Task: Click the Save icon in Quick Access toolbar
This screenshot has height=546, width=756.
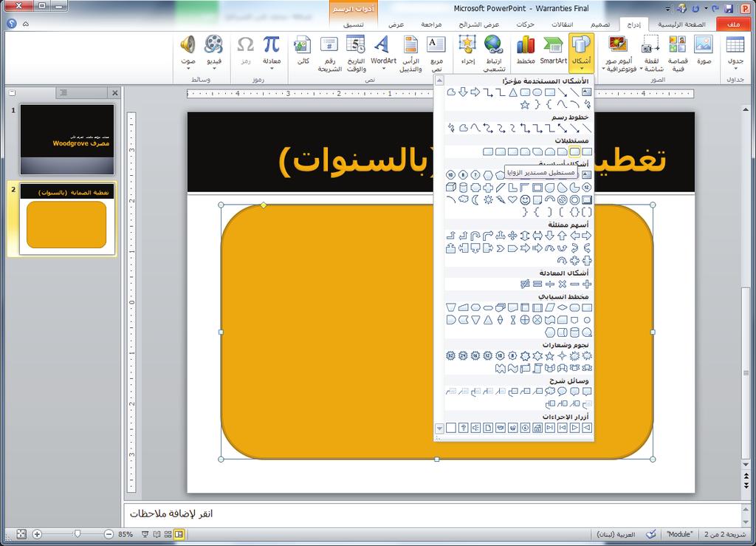Action: 729,9
